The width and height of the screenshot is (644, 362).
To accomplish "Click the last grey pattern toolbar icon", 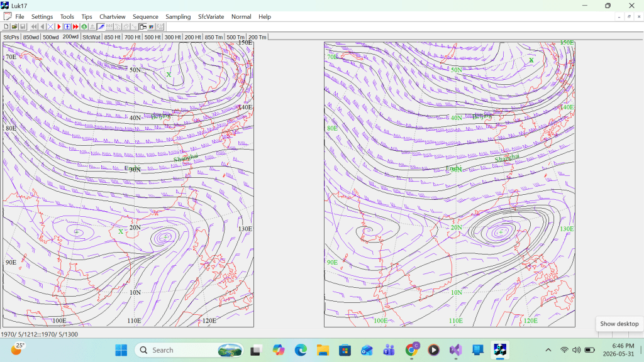I will coord(160,26).
